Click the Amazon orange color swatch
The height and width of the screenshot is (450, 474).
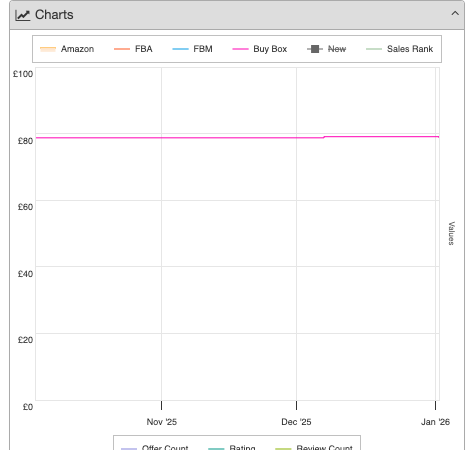coord(48,49)
